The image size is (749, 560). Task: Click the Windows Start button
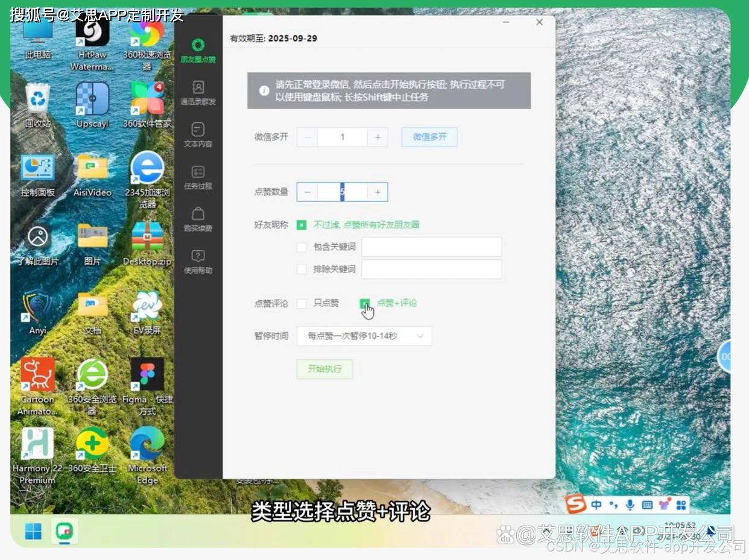33,532
